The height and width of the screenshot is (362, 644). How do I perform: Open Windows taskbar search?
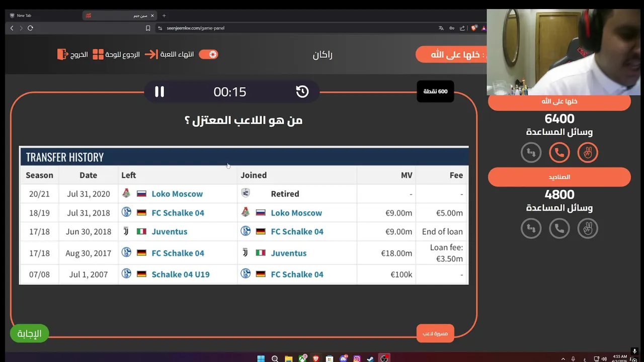[275, 358]
